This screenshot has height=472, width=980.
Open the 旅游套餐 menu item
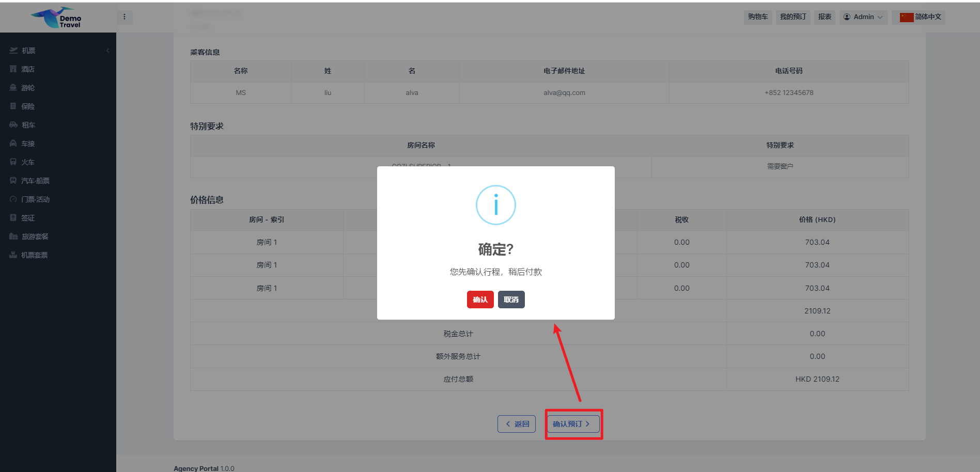(x=35, y=237)
